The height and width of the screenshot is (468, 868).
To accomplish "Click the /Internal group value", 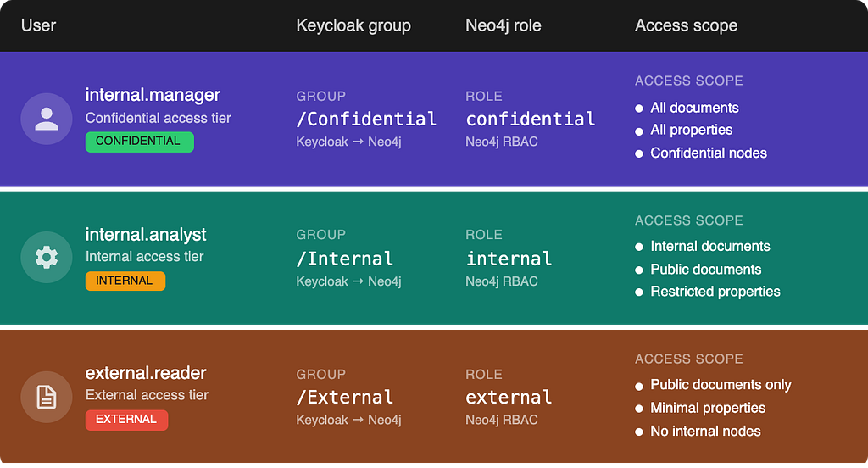I will [345, 259].
